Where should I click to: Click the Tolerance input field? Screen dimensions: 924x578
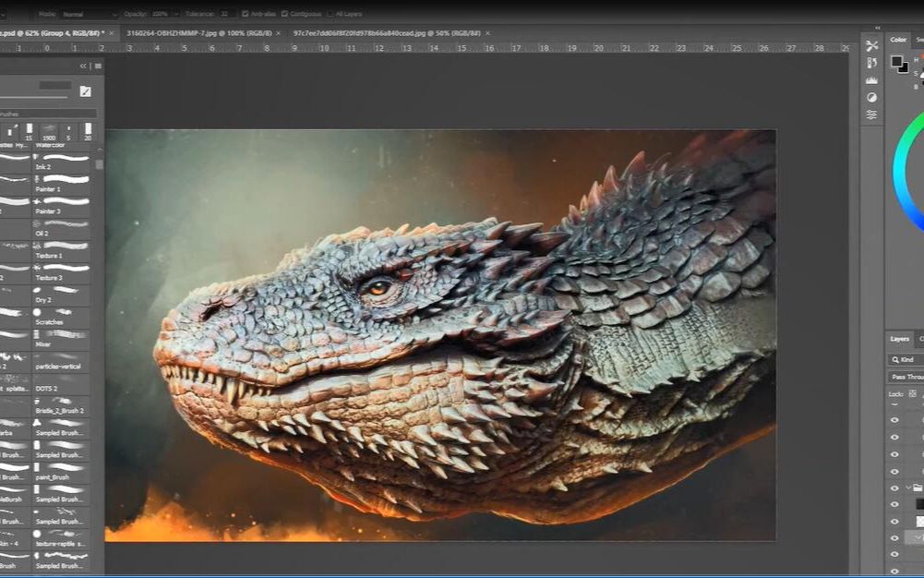tap(226, 15)
